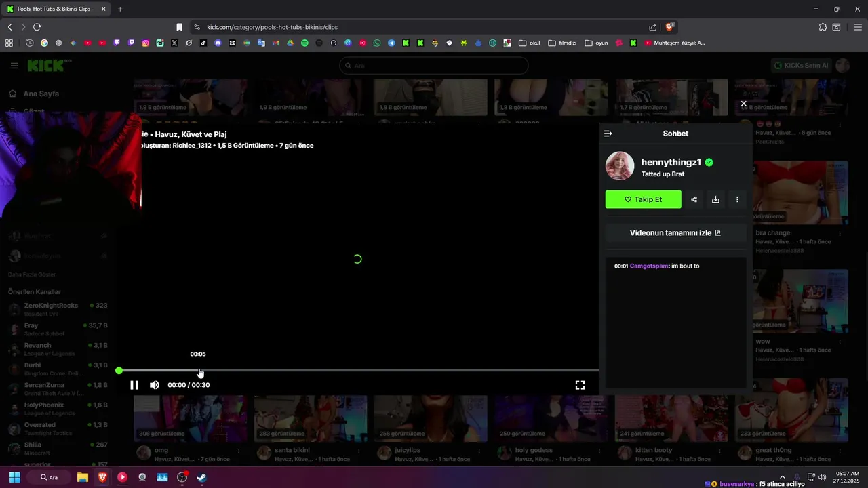Reload the current page
This screenshot has width=868, height=488.
point(37,27)
